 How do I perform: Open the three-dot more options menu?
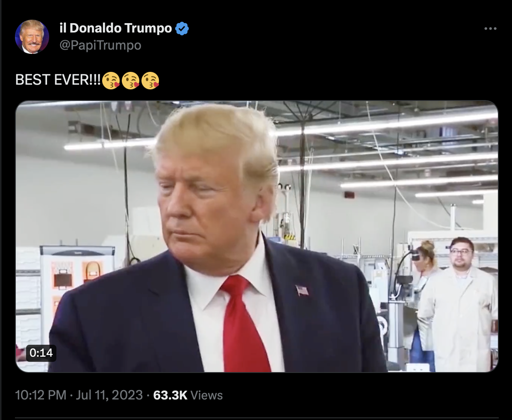(x=490, y=29)
